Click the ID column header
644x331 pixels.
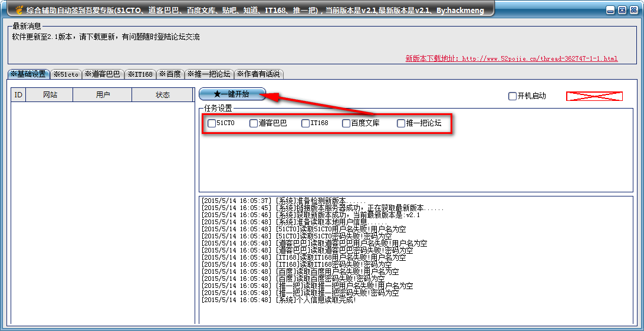coord(18,95)
